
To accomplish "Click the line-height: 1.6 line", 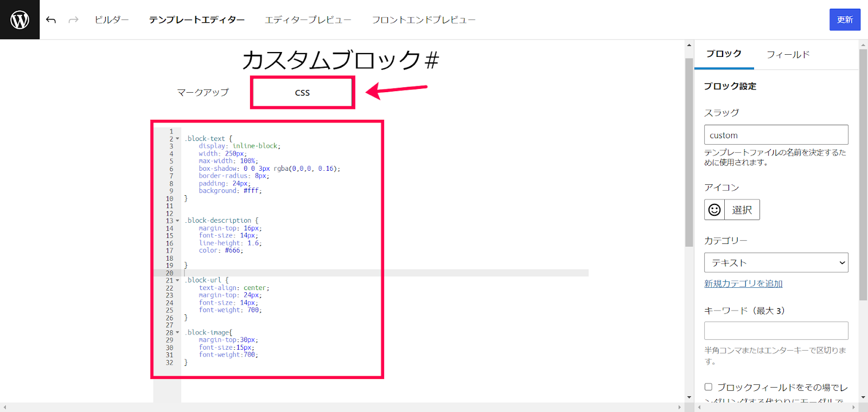I will [230, 243].
